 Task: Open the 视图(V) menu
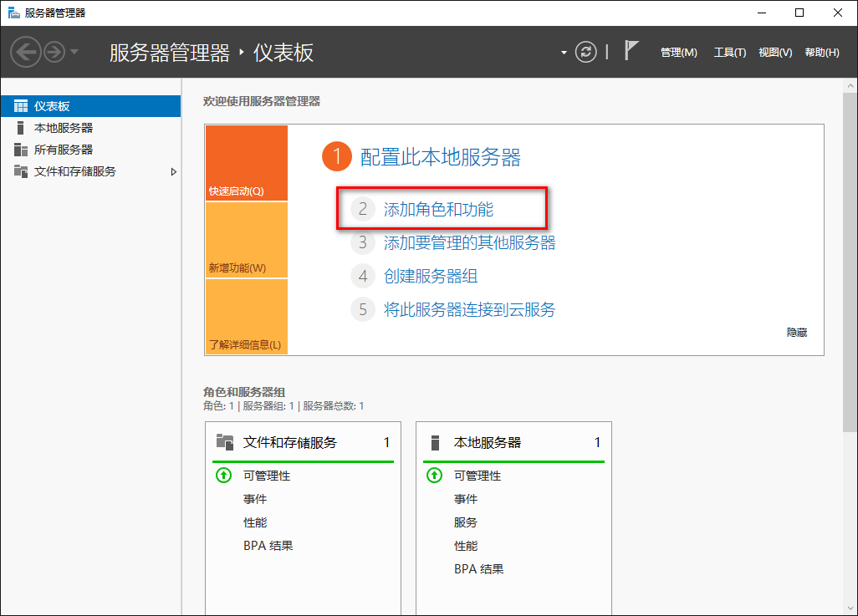coord(775,53)
